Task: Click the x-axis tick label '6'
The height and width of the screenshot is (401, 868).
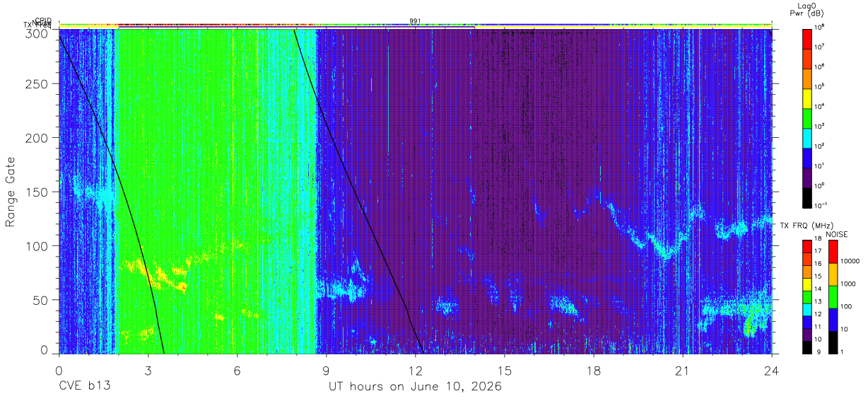Action: (x=237, y=370)
